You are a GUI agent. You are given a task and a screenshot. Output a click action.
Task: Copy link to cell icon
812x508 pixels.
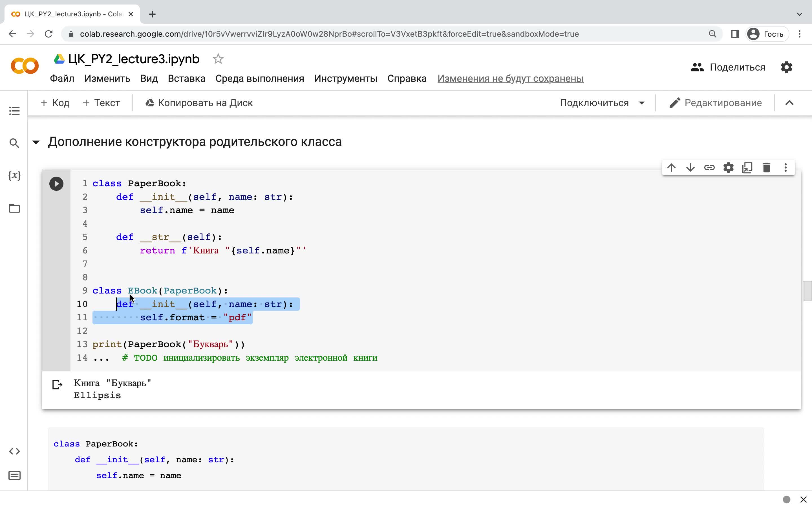709,167
